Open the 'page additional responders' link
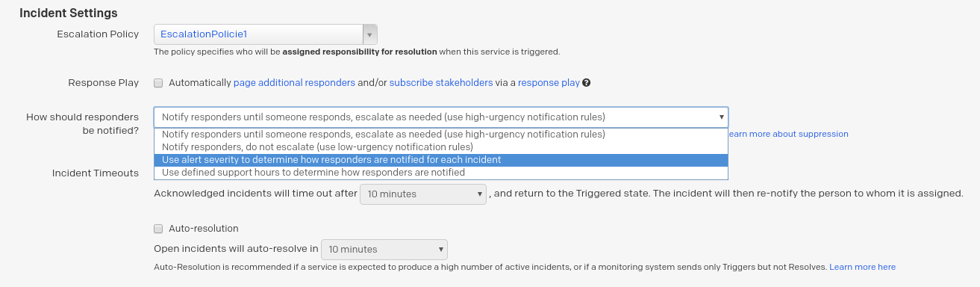 [x=294, y=83]
